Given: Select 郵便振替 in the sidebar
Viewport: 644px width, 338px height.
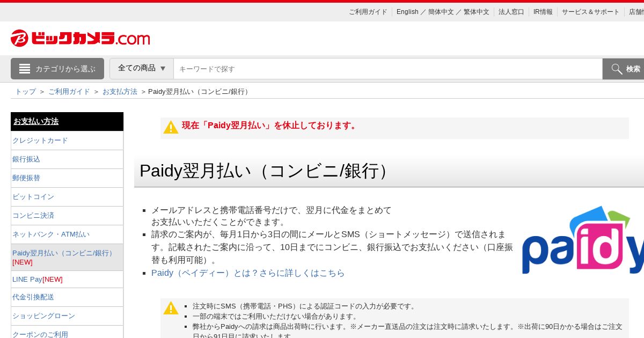Looking at the screenshot, I should tap(67, 178).
